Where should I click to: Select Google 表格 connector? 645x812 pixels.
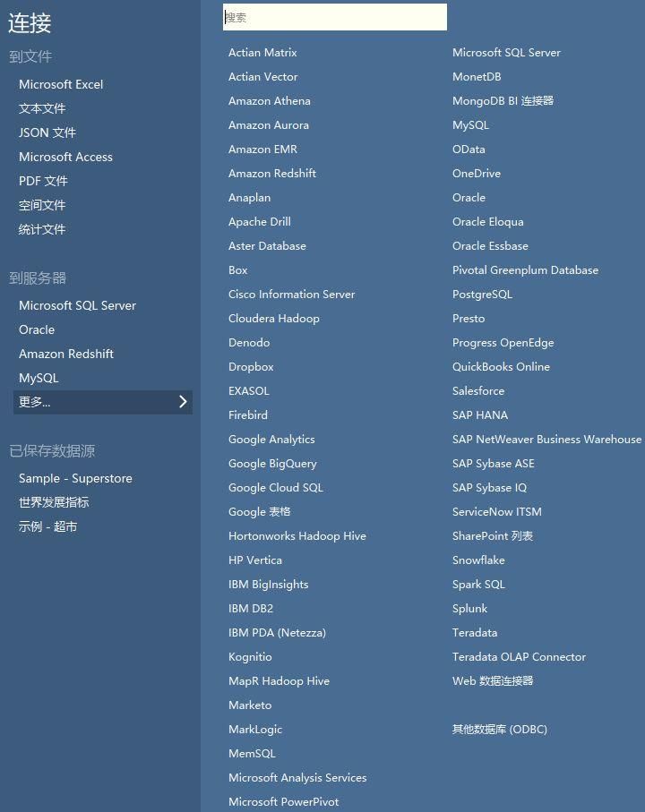(x=260, y=512)
